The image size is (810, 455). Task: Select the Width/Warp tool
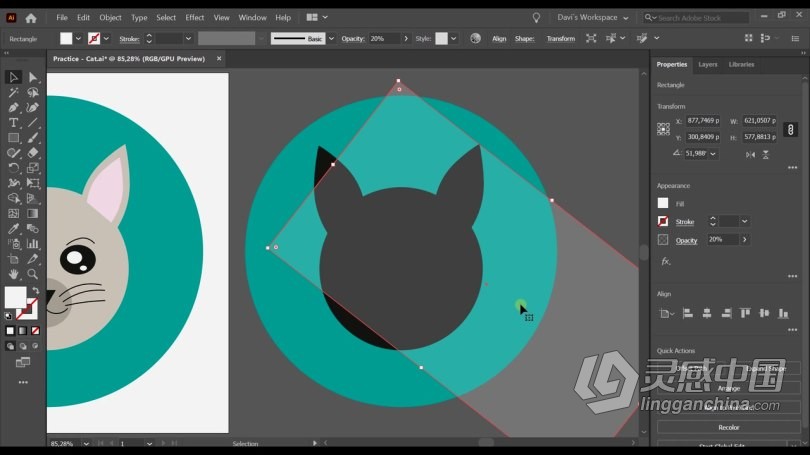tap(13, 183)
